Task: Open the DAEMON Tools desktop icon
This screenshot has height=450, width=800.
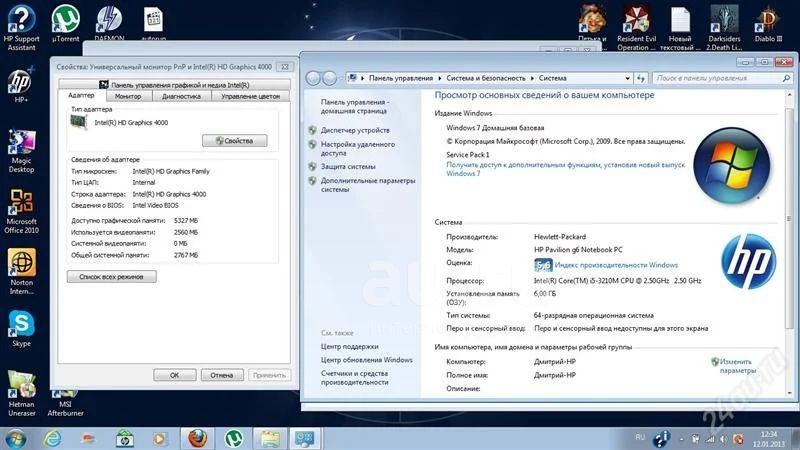Action: tap(109, 23)
